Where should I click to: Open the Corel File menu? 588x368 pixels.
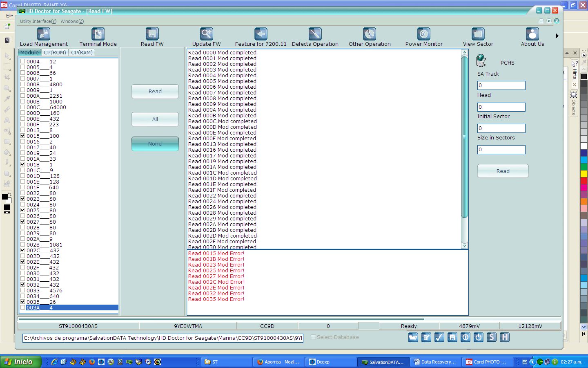[9, 16]
